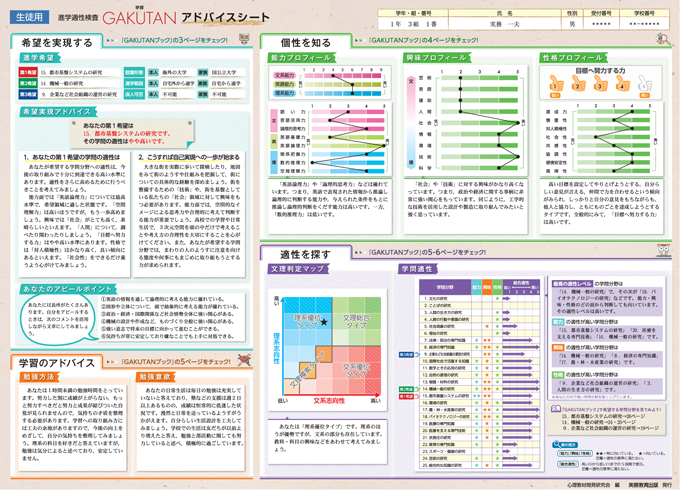Click the green 英語能力 pill label
The height and width of the screenshot is (490, 680).
click(285, 84)
